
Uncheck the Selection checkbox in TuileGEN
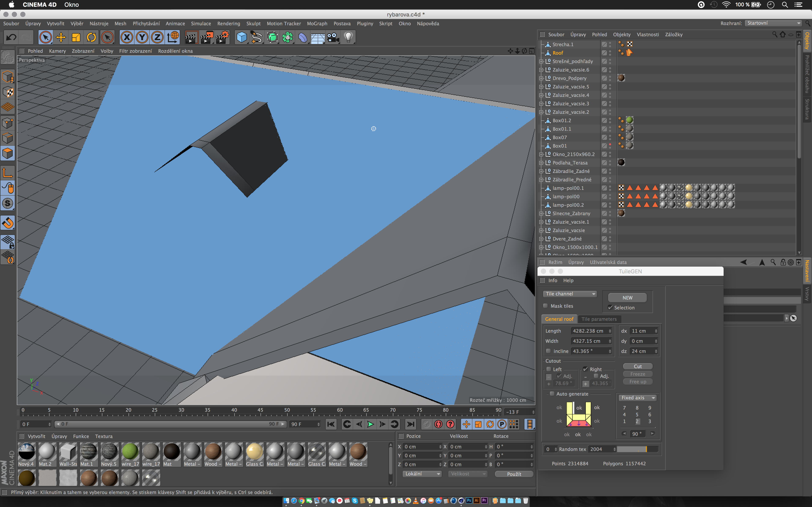pyautogui.click(x=611, y=308)
